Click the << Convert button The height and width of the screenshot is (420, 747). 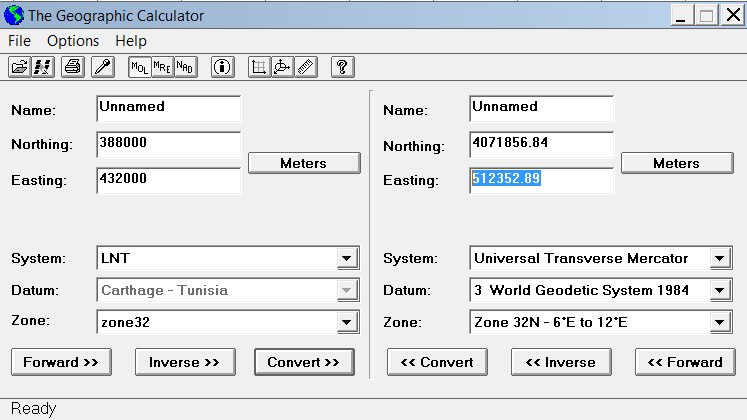[437, 362]
